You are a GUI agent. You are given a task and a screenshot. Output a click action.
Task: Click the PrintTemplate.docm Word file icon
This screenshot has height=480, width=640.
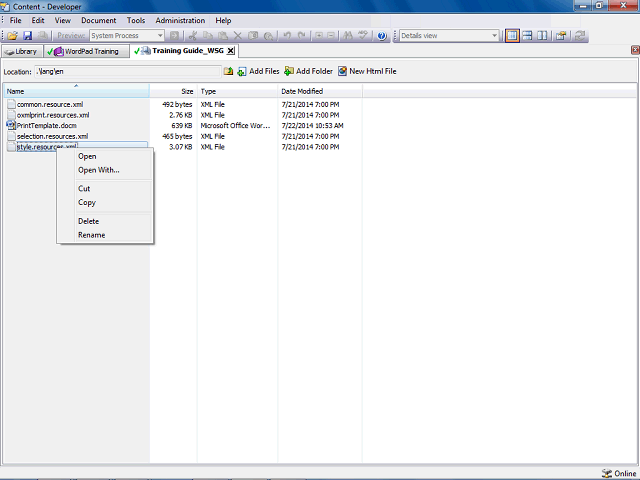11,125
